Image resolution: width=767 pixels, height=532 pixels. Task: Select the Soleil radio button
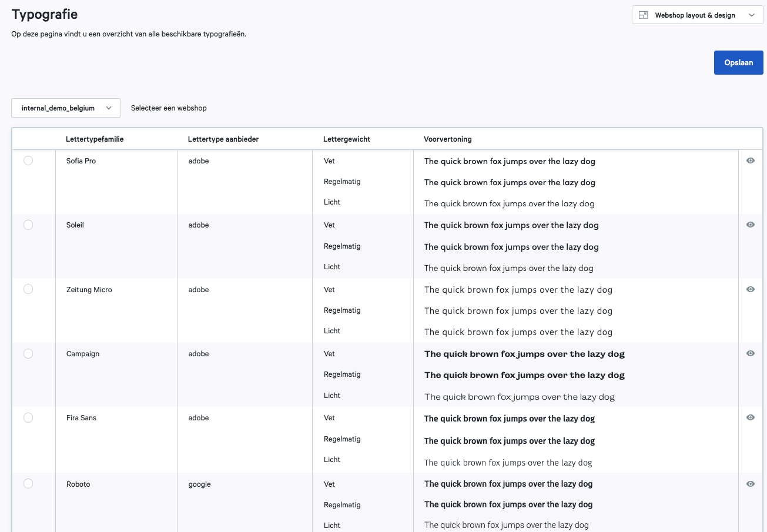[x=28, y=225]
